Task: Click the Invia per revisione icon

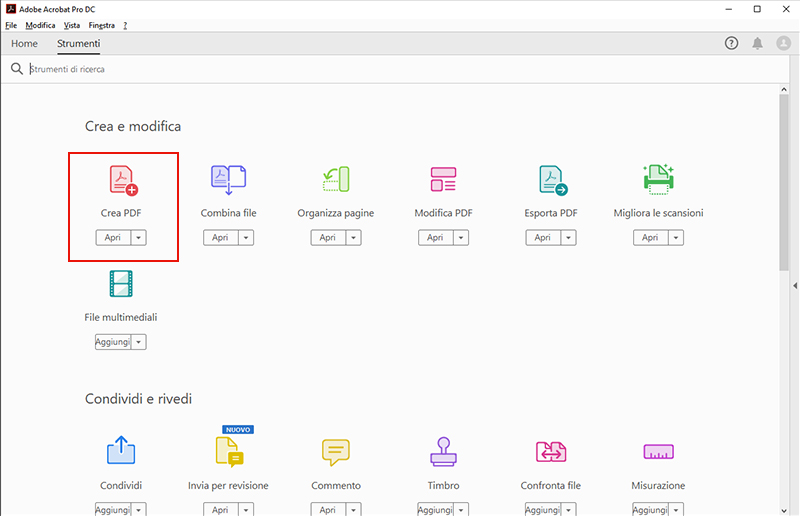Action: 230,452
